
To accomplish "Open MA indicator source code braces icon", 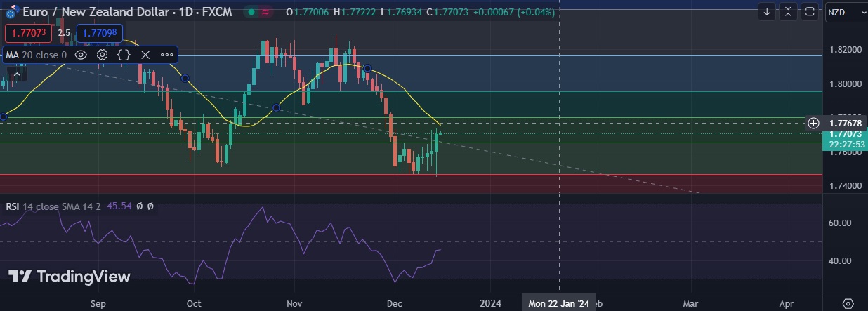I will pyautogui.click(x=124, y=55).
